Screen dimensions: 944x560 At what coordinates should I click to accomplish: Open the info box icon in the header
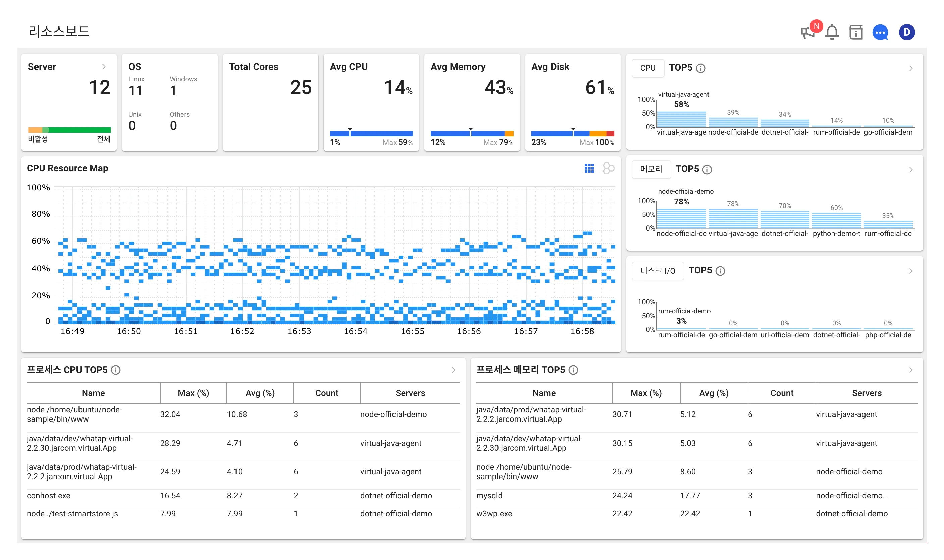(856, 32)
